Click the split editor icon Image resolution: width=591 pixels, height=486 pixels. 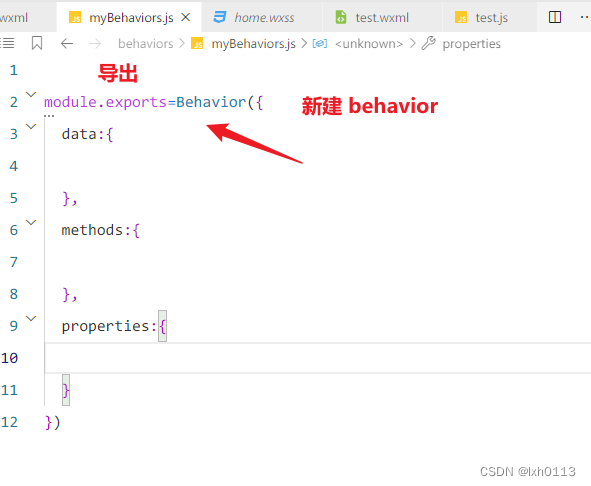pyautogui.click(x=555, y=17)
